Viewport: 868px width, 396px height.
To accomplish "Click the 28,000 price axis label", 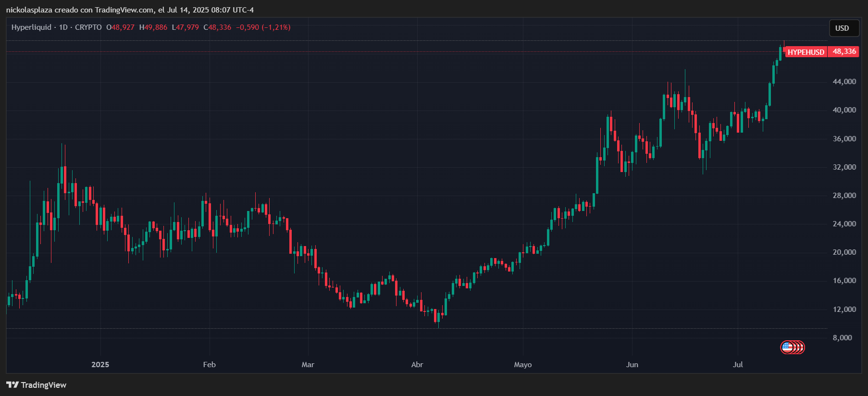I will (844, 196).
